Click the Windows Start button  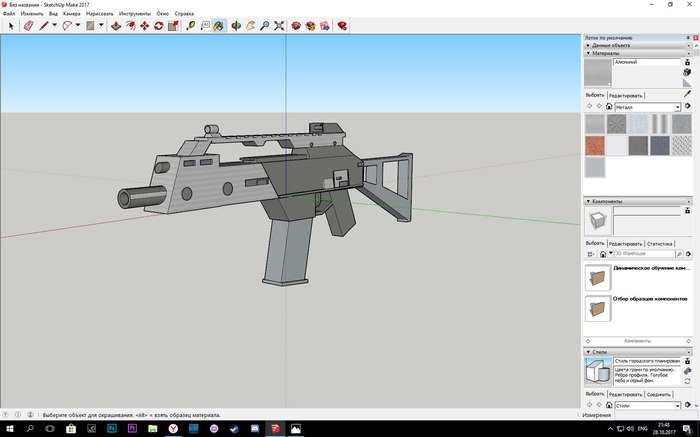tap(8, 428)
